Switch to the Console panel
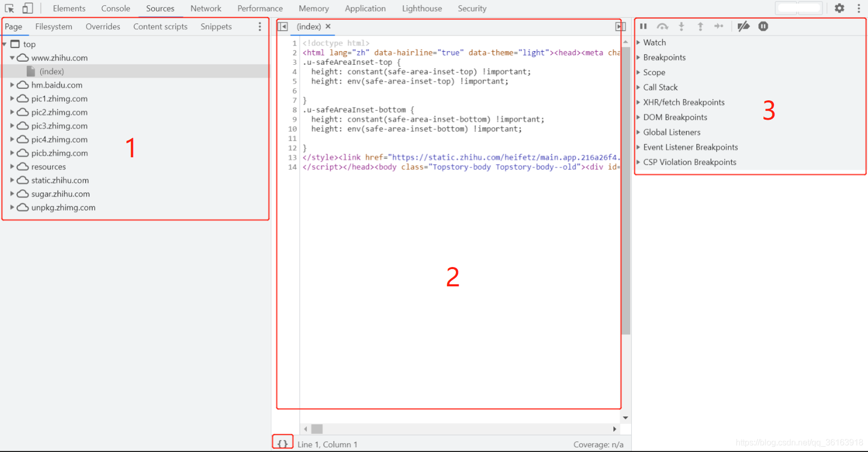868x452 pixels. point(116,8)
